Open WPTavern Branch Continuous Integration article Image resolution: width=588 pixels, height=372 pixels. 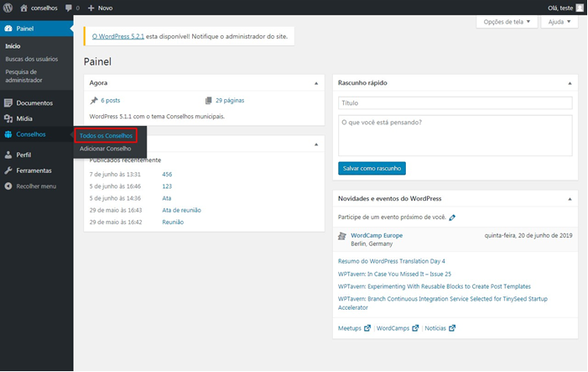443,303
